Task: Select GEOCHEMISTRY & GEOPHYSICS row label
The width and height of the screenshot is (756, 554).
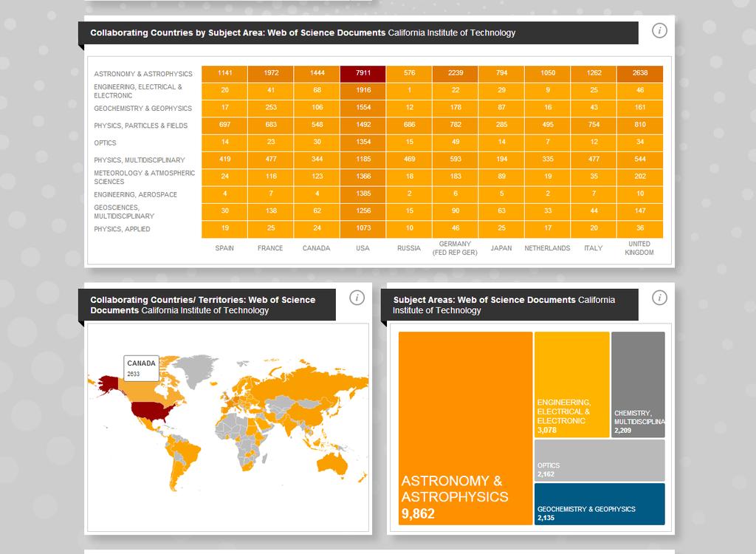Action: [x=142, y=109]
